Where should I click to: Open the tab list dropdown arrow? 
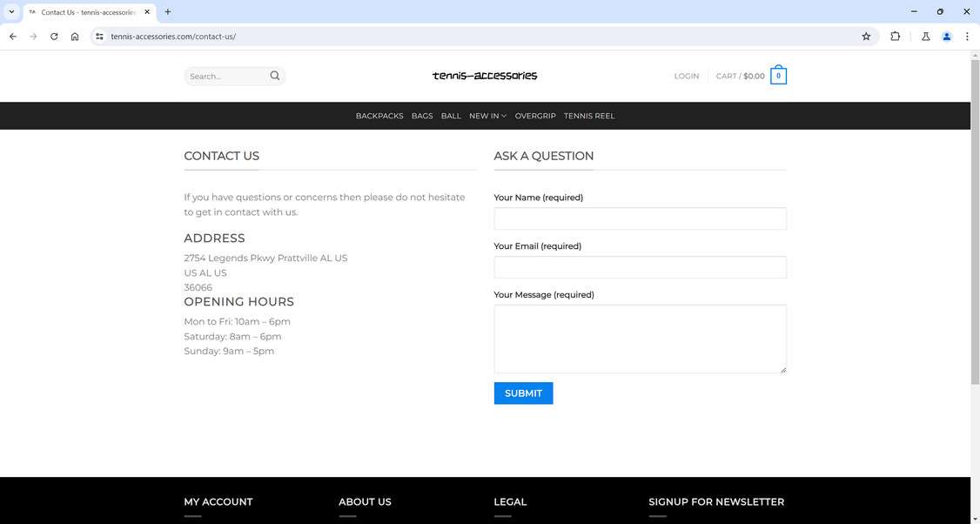click(11, 11)
